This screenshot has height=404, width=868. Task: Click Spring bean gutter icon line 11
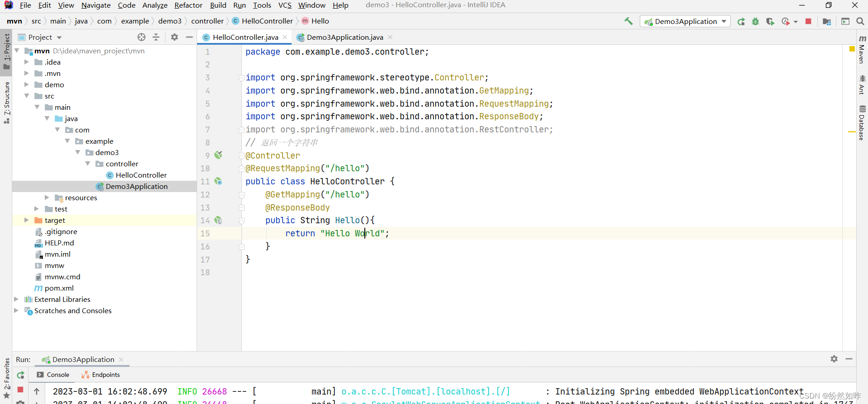(x=218, y=181)
